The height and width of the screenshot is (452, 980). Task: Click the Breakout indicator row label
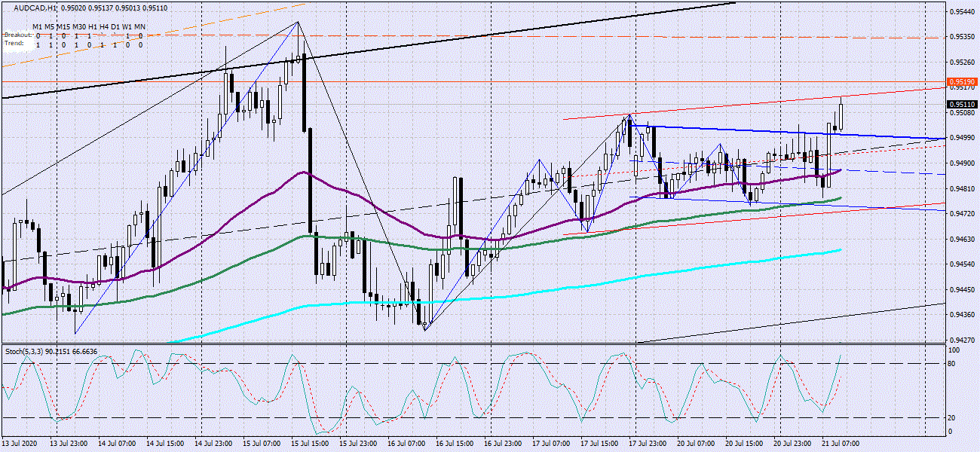pyautogui.click(x=17, y=35)
